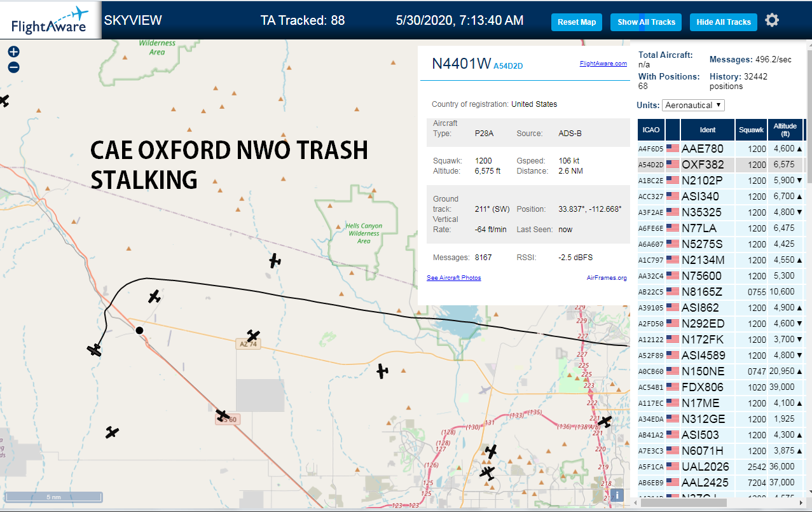The width and height of the screenshot is (812, 512).
Task: Select aircraft icon near AZ 74 road marker
Action: click(x=253, y=336)
